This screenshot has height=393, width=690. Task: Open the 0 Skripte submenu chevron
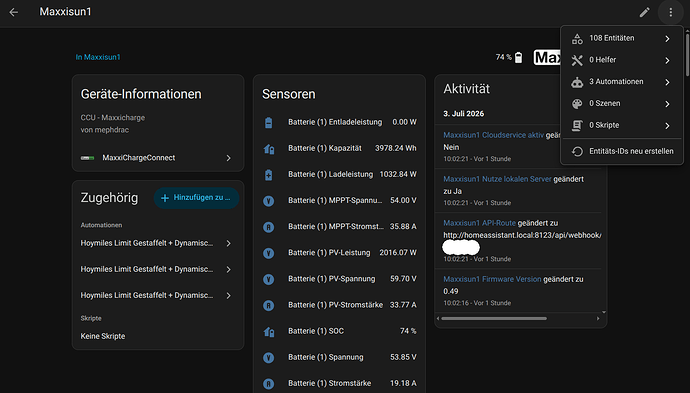[668, 126]
